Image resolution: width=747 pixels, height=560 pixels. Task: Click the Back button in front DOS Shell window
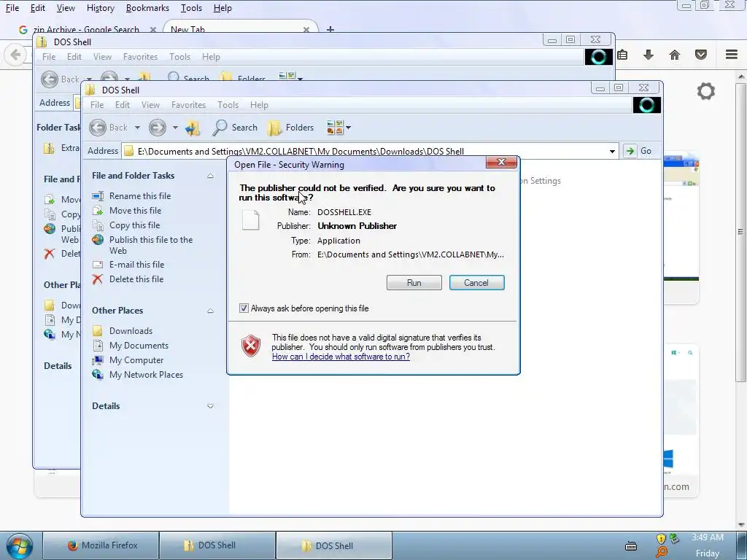click(109, 128)
